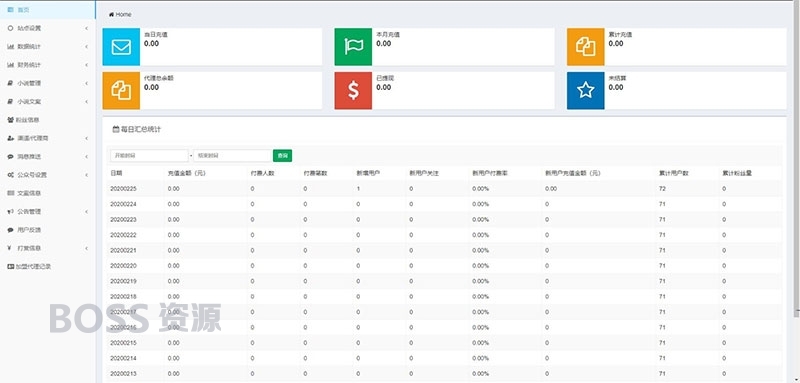Click the 日期 column header
The width and height of the screenshot is (800, 383).
tap(116, 173)
